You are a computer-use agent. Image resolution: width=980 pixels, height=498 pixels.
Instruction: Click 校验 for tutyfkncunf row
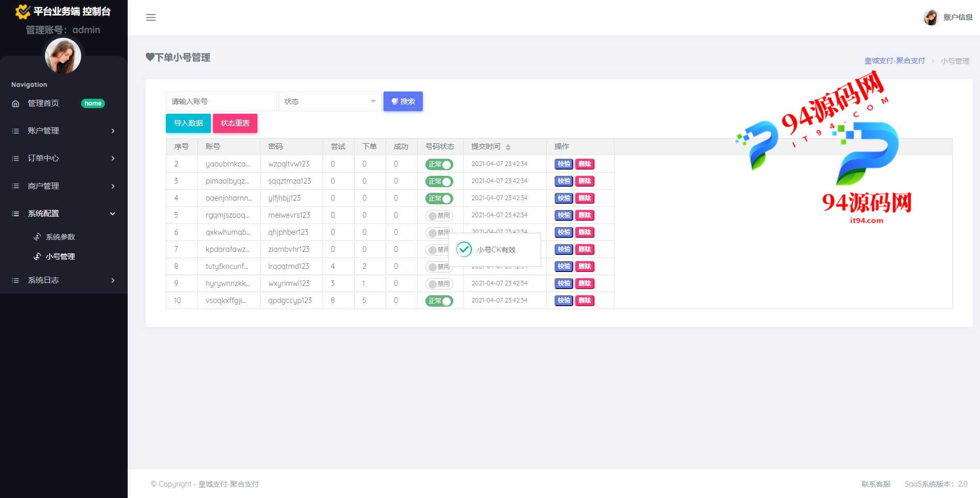click(x=564, y=266)
